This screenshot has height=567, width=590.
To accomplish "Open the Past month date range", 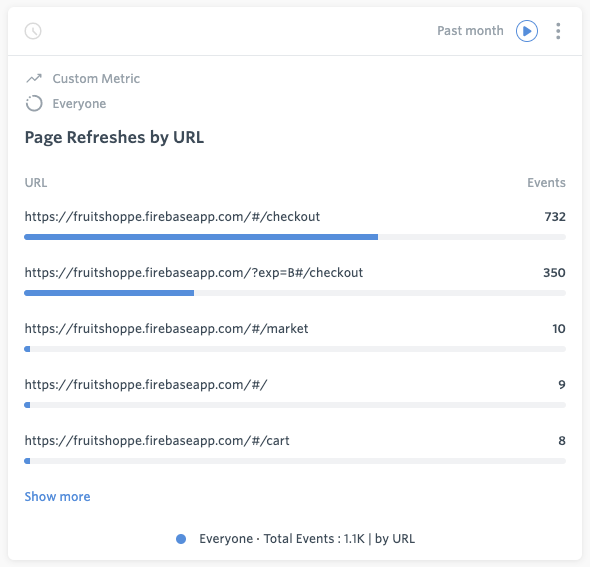I will [x=470, y=30].
